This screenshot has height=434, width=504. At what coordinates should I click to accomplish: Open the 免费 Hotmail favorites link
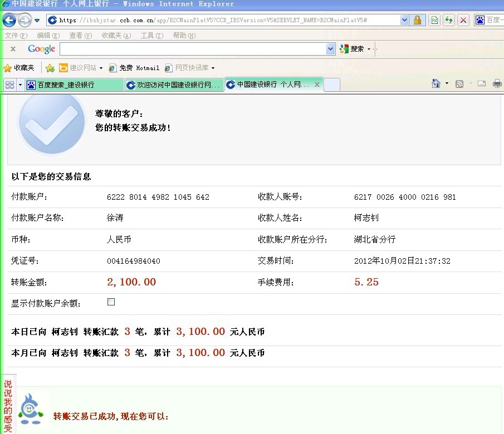pyautogui.click(x=134, y=68)
